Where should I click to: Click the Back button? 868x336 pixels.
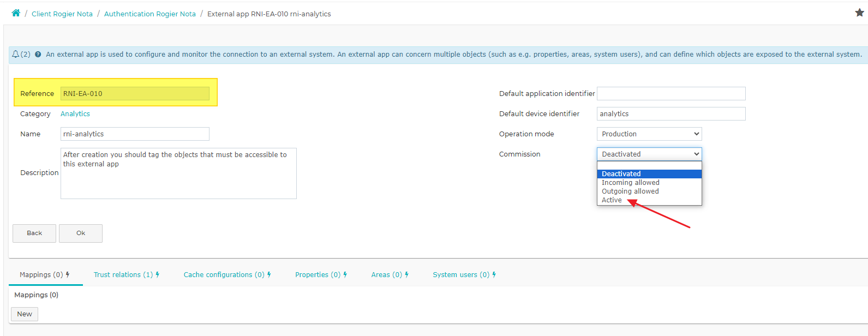point(34,233)
